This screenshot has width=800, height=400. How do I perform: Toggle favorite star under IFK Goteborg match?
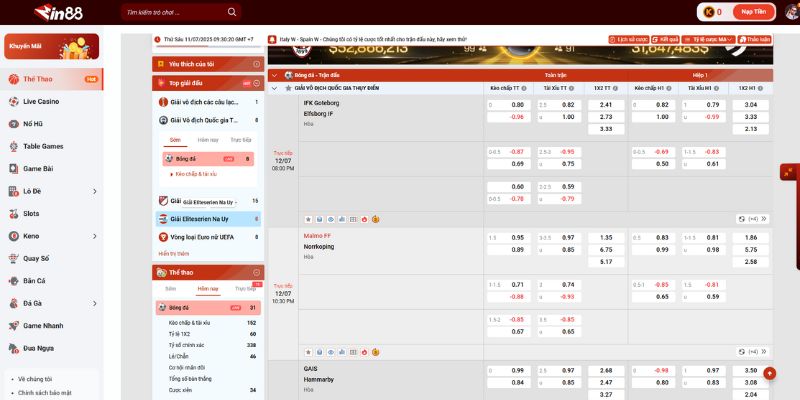click(x=308, y=218)
